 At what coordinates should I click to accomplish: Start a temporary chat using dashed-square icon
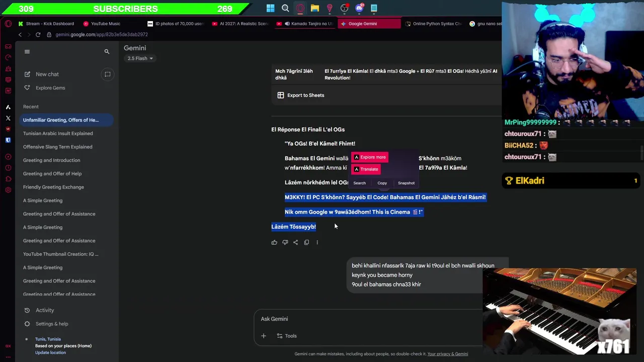[107, 74]
